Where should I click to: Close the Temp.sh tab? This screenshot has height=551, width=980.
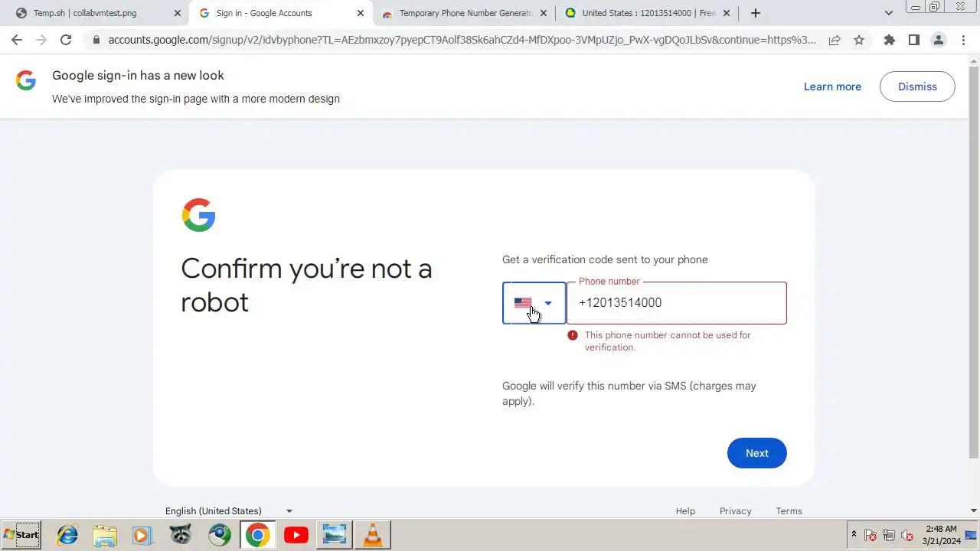[x=178, y=13]
